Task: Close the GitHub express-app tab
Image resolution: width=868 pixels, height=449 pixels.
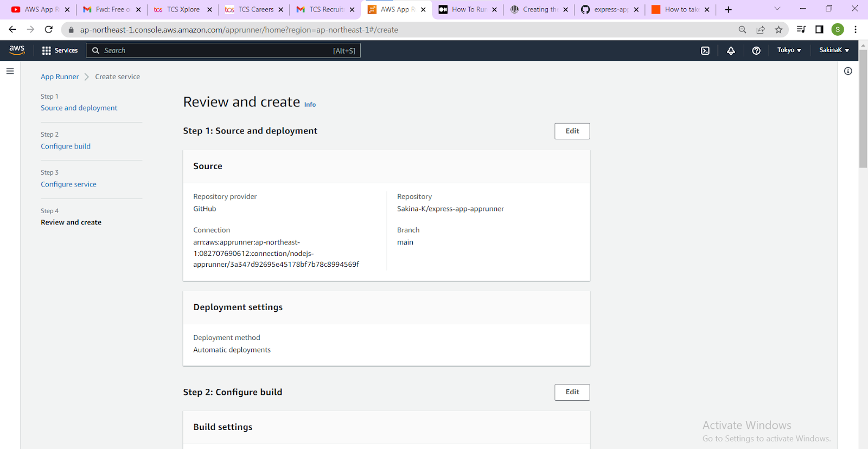Action: coord(636,10)
